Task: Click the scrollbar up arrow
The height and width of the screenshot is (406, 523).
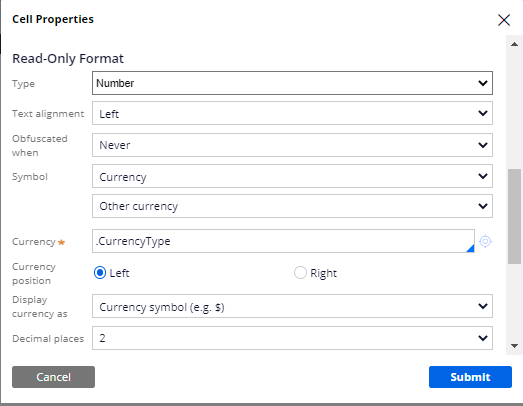Action: click(514, 44)
